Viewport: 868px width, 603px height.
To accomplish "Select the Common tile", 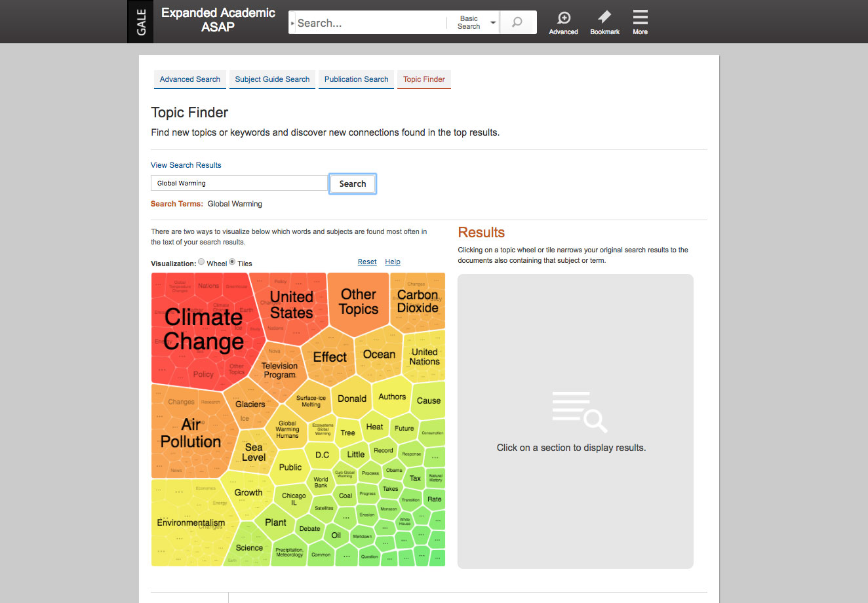I will point(321,554).
